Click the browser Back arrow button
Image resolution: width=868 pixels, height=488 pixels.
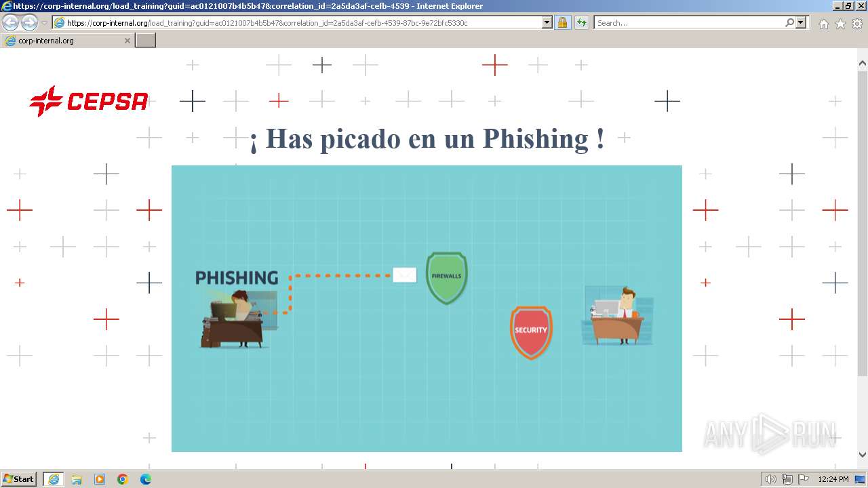tap(11, 22)
